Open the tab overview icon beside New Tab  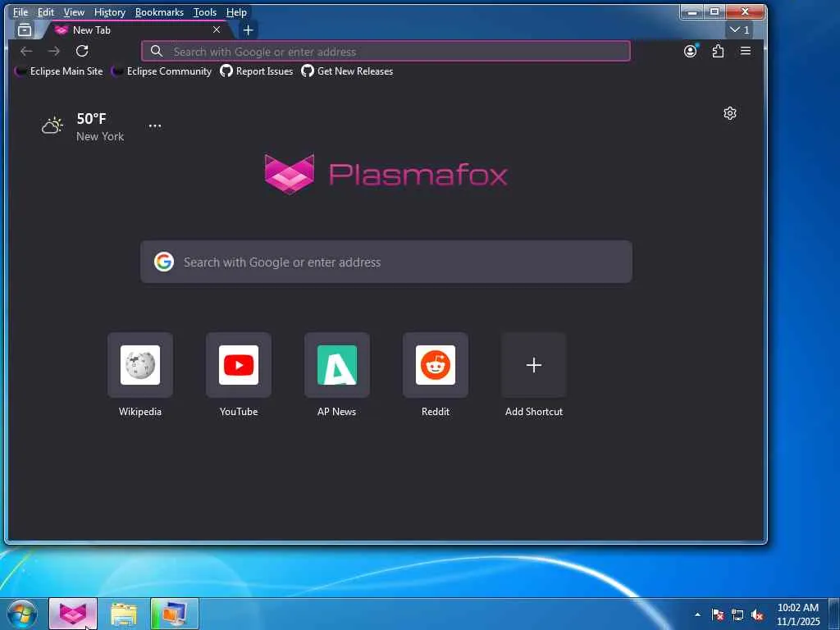point(25,30)
